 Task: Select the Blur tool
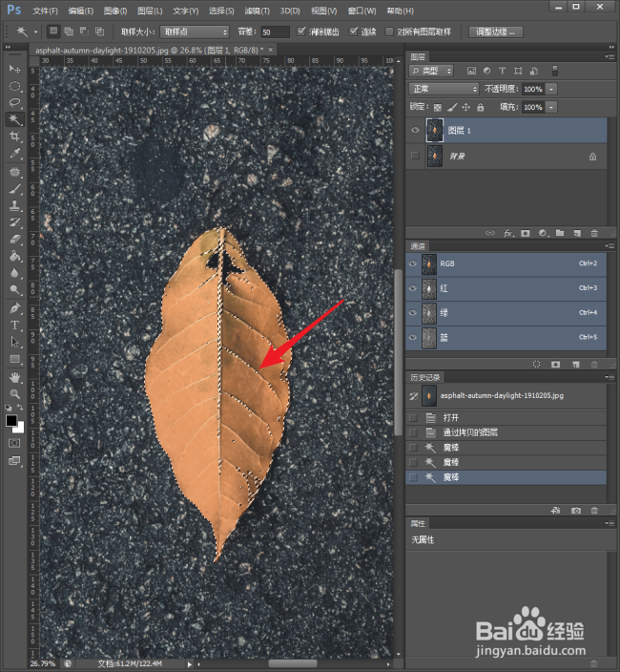(x=14, y=273)
